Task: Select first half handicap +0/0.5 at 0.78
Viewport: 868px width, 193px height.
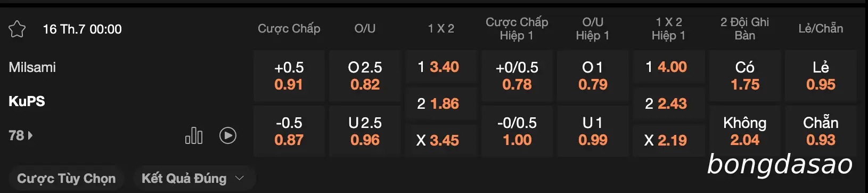Action: [517, 76]
